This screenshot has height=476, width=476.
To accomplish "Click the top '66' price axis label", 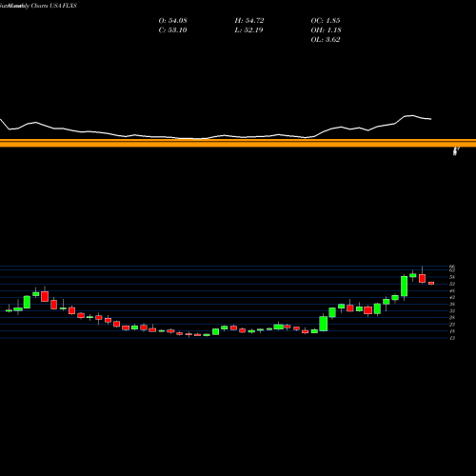I will click(x=452, y=267).
